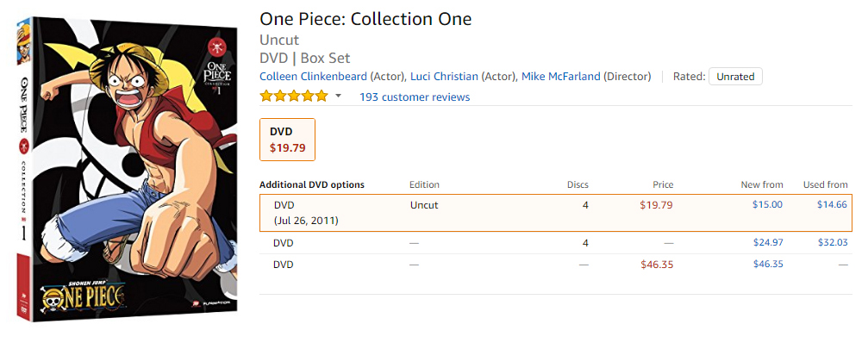Select the DVD $19.79 format box
The image size is (868, 343).
click(287, 140)
